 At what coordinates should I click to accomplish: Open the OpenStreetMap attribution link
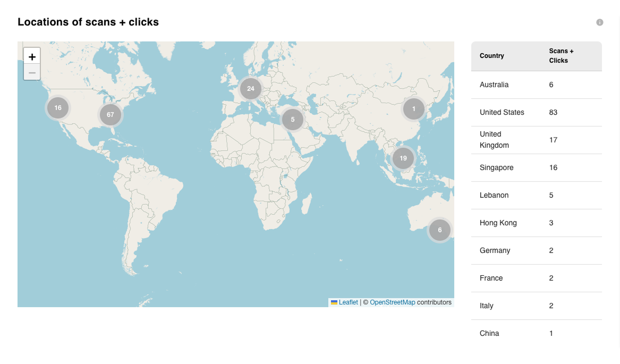tap(392, 302)
